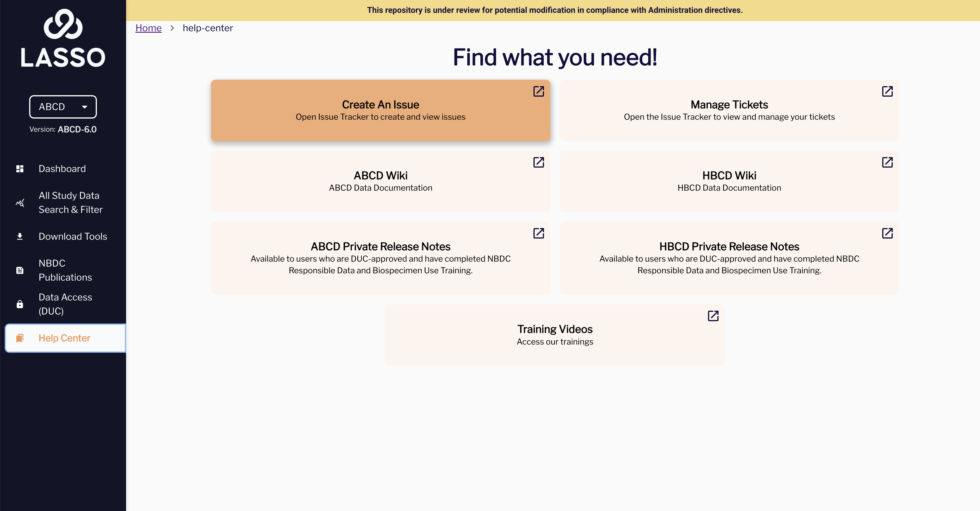This screenshot has width=980, height=511.
Task: Click the Version ABCD-6.0 text
Action: pyautogui.click(x=63, y=129)
